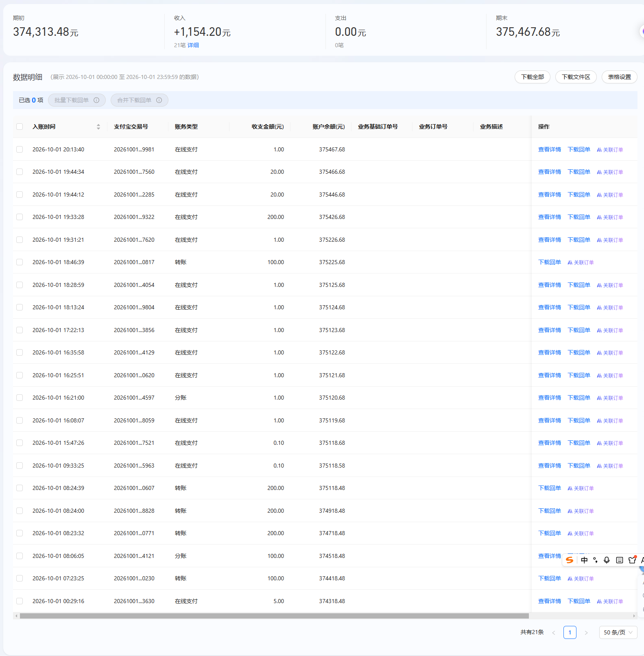View details for transaction 20261001...3630
The height and width of the screenshot is (656, 644).
550,601
